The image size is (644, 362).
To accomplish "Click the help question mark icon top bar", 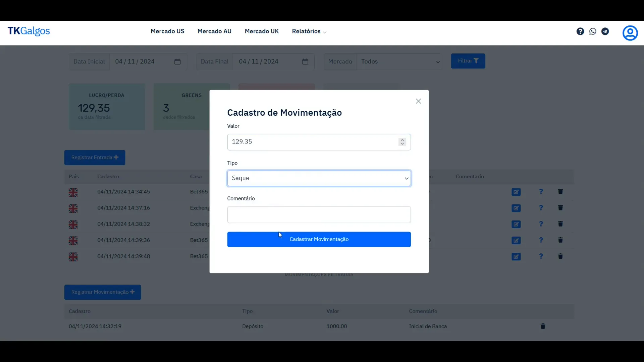I will tap(580, 32).
